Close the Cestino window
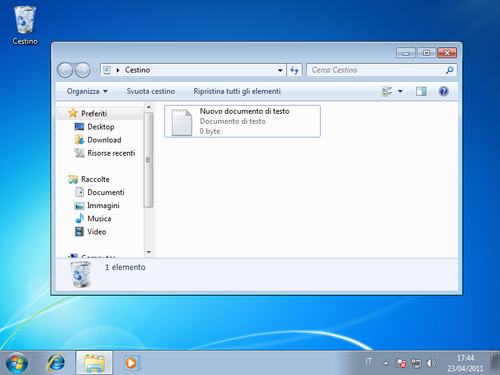Image resolution: width=500 pixels, height=375 pixels. click(447, 53)
